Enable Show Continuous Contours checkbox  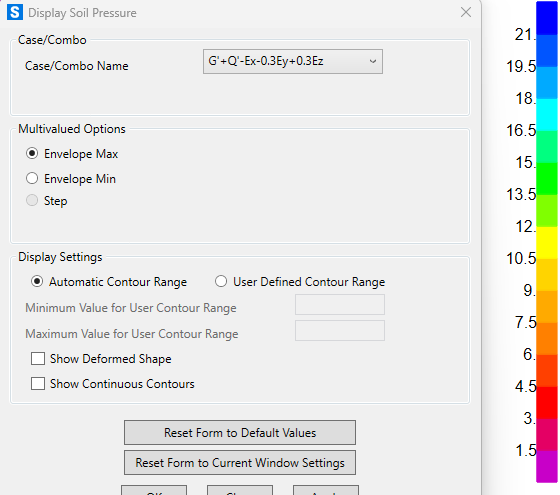38,384
